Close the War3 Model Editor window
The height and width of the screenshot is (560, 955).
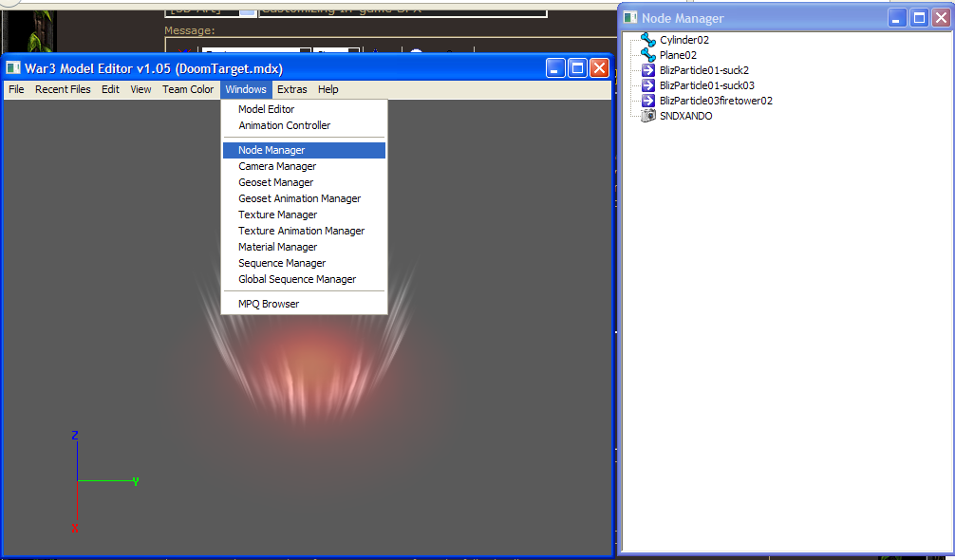(x=599, y=68)
